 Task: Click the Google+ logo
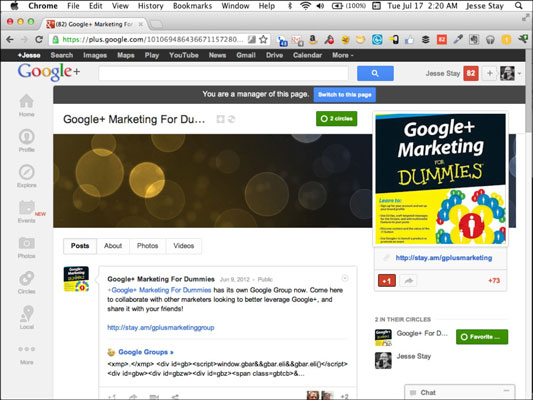click(x=49, y=72)
